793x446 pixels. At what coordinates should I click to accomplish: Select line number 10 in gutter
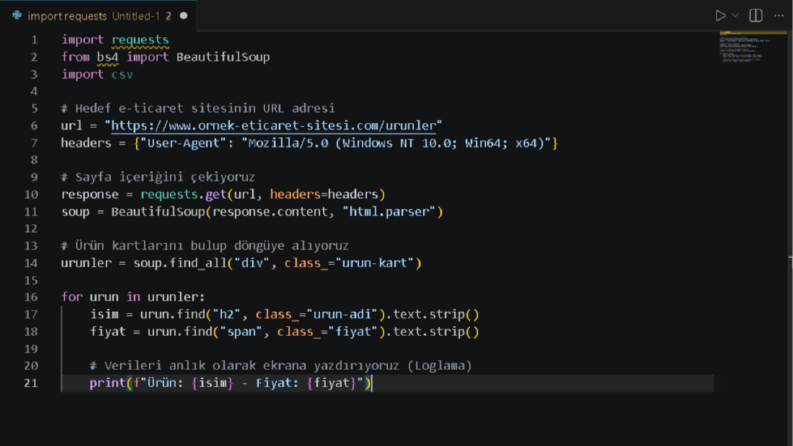[31, 194]
